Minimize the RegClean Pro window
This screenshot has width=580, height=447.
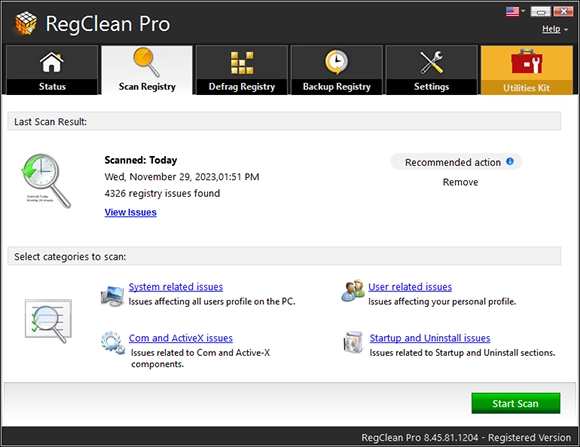(541, 12)
